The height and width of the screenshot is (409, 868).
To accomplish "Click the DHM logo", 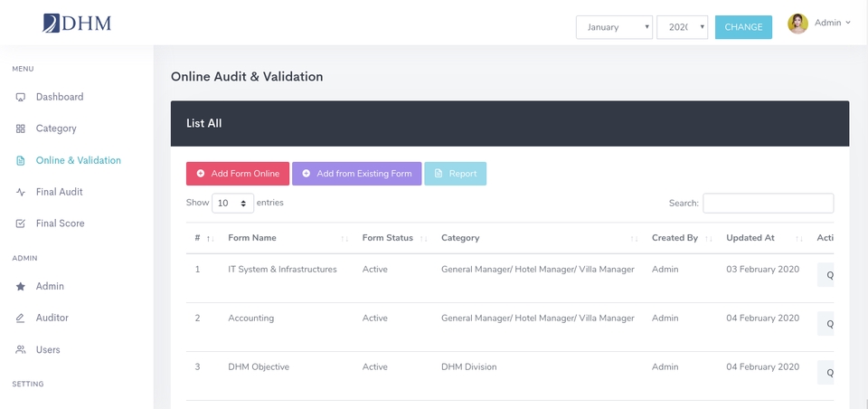I will pyautogui.click(x=77, y=24).
